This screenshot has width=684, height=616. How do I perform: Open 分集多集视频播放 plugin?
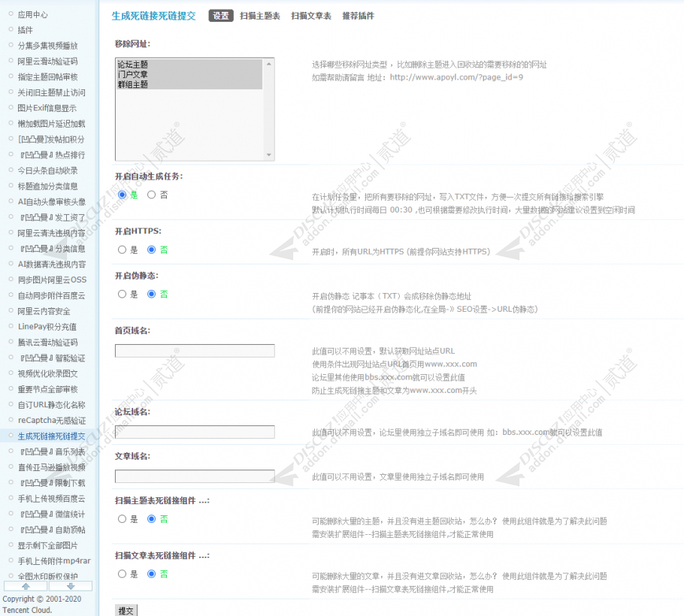[47, 46]
